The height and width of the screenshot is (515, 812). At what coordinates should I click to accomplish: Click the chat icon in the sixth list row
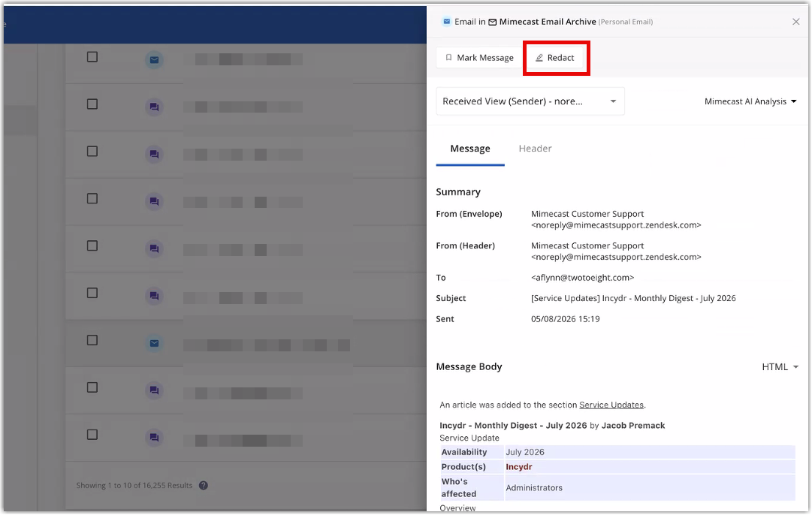pos(154,296)
